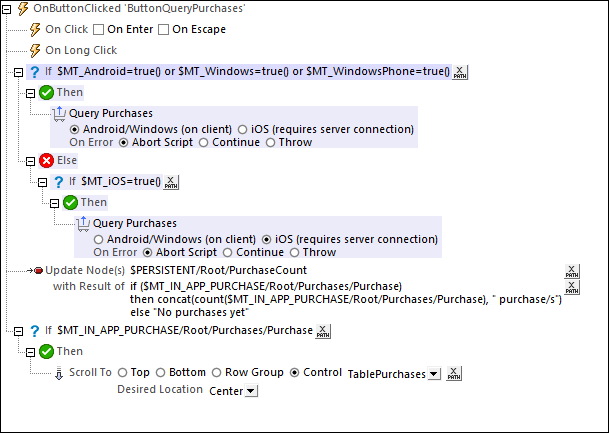Click the Scroll To action icon
This screenshot has width=609, height=433.
[59, 373]
